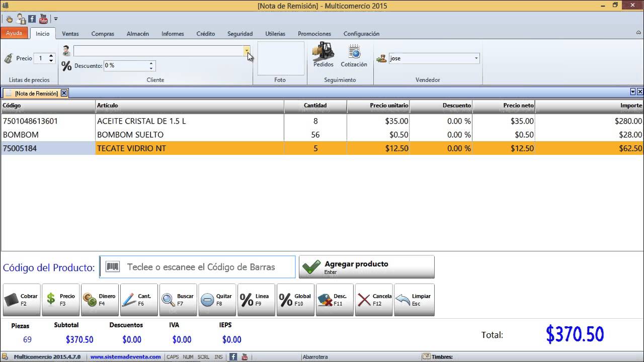Increase the Descuento percentage

click(x=151, y=63)
